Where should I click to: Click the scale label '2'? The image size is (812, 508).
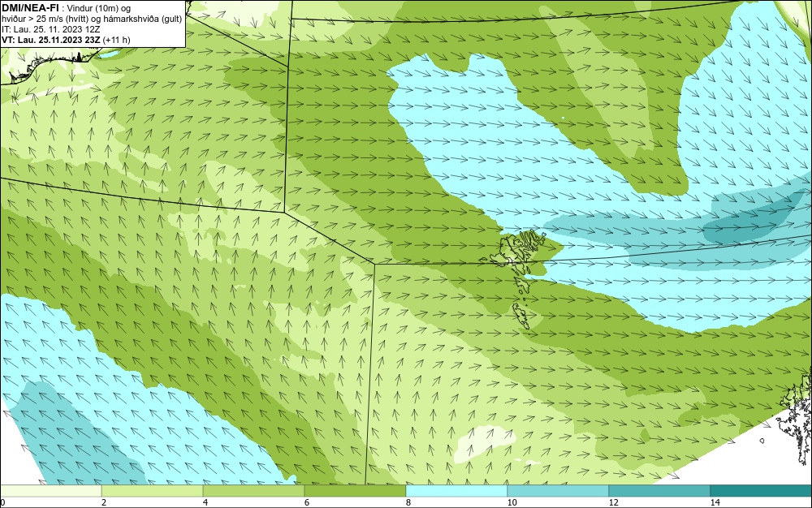click(x=104, y=502)
